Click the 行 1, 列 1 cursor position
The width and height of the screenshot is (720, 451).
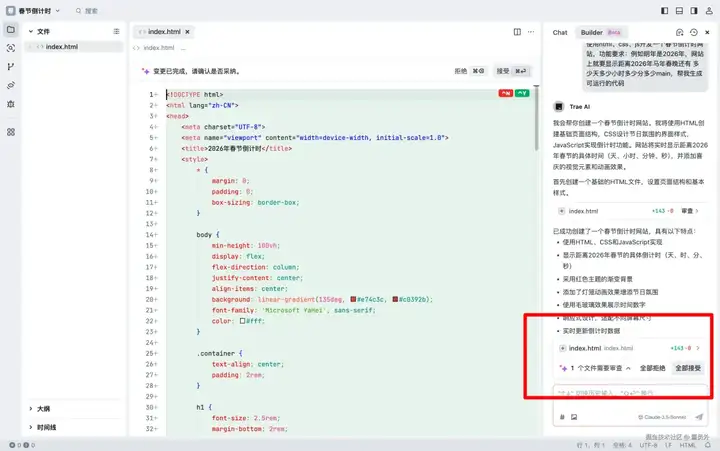(591, 445)
